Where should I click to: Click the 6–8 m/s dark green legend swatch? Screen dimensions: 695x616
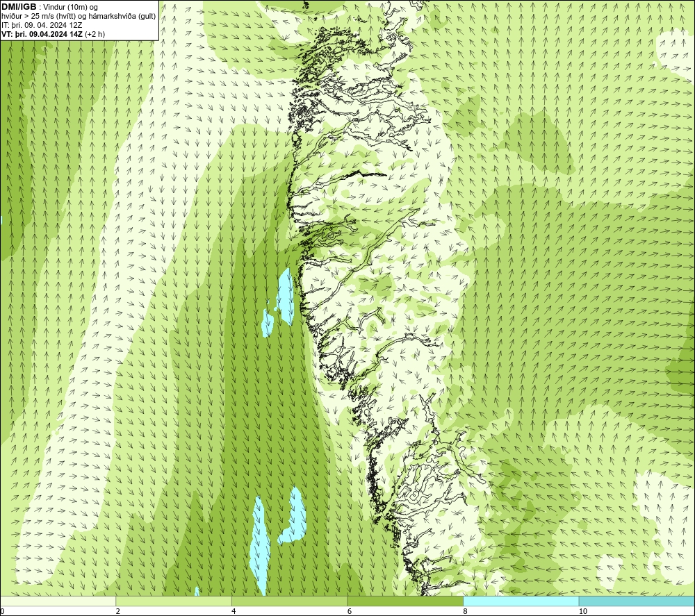pyautogui.click(x=405, y=601)
